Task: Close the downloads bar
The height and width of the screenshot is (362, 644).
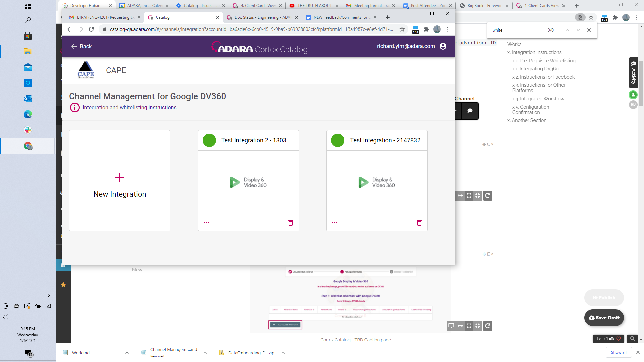Action: tap(638, 352)
